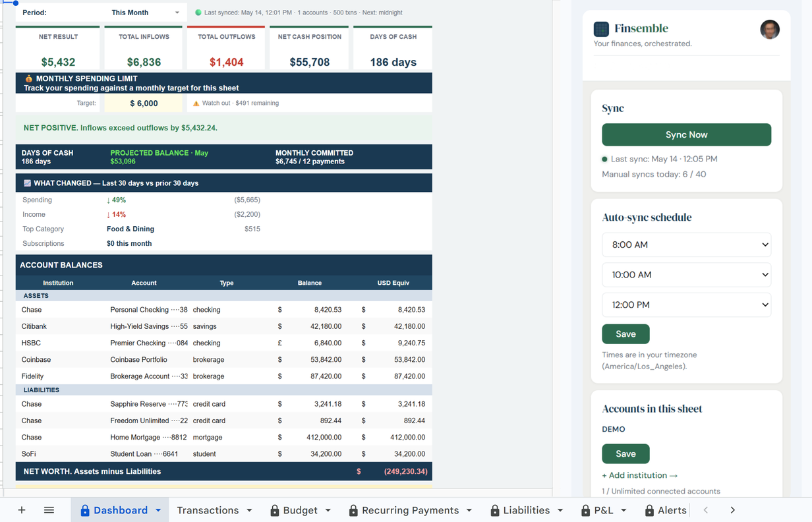
Task: Select the Net Cash Position $55,708 card
Action: tap(310, 49)
